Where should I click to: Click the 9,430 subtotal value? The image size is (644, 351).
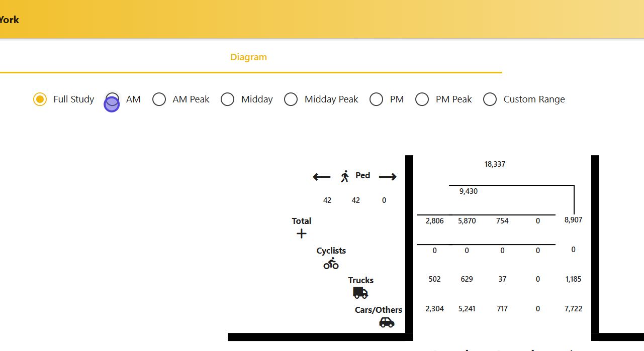[x=469, y=191]
